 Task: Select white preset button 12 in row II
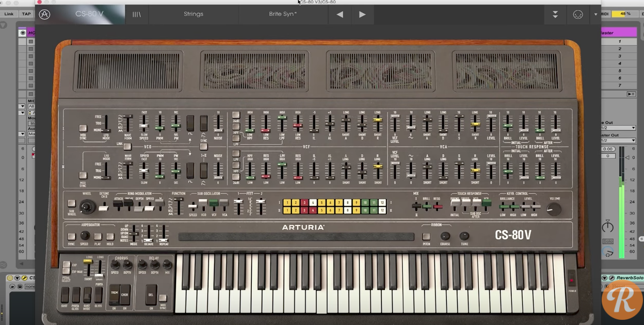point(382,210)
